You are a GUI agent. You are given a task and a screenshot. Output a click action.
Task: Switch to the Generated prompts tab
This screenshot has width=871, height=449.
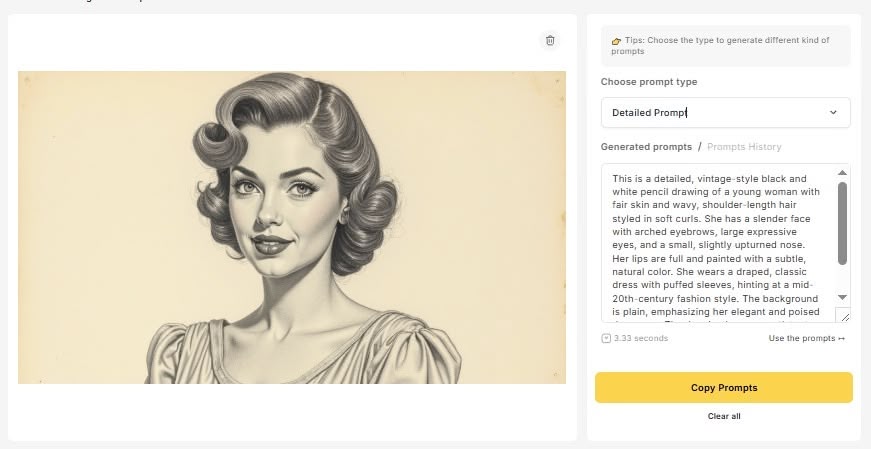[646, 147]
